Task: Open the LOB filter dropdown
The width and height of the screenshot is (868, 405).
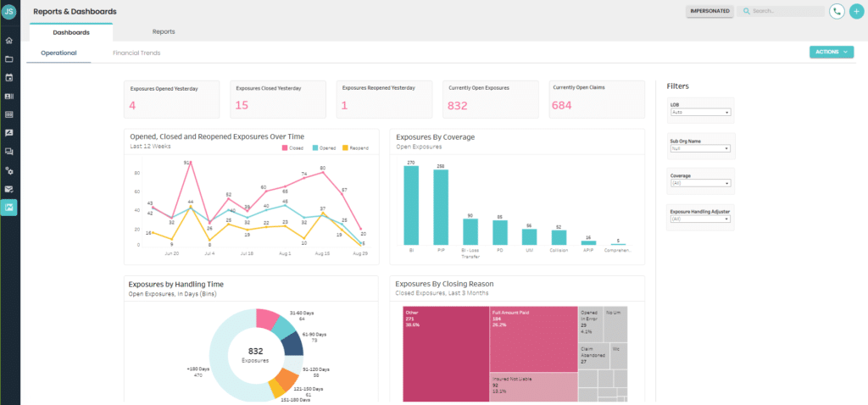Action: coord(700,112)
